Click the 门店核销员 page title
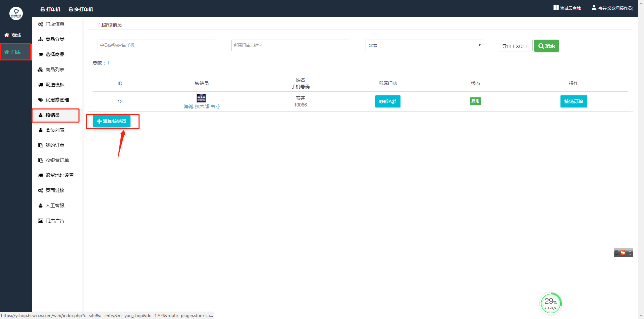 point(110,25)
